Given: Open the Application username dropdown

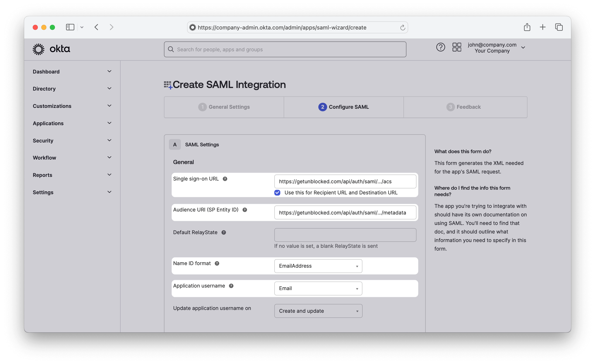Looking at the screenshot, I should [x=318, y=288].
